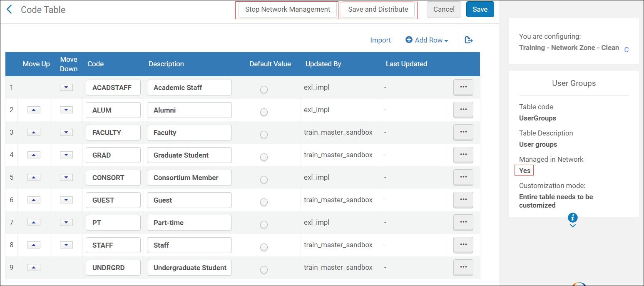Image resolution: width=644 pixels, height=286 pixels.
Task: Choose Staff as the default value
Action: [264, 247]
